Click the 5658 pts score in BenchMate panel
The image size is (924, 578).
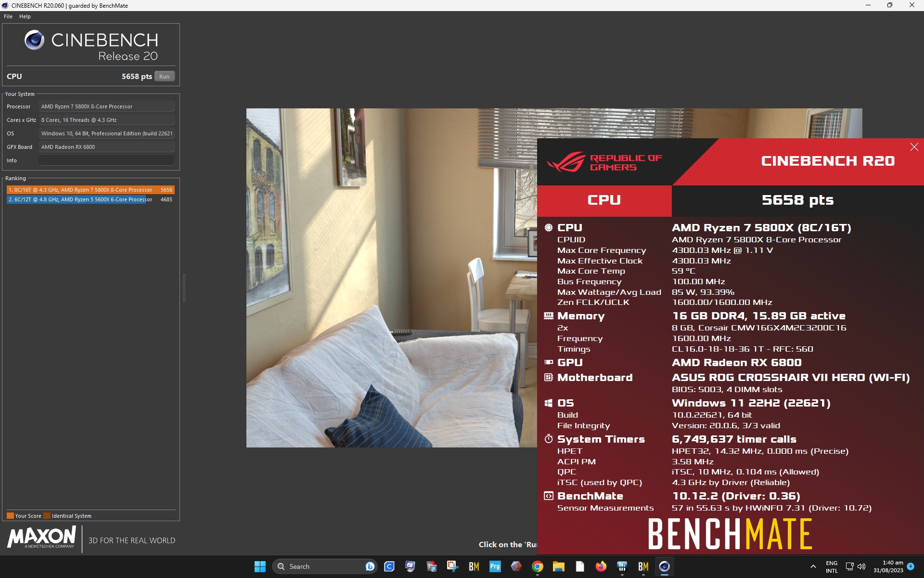click(797, 200)
